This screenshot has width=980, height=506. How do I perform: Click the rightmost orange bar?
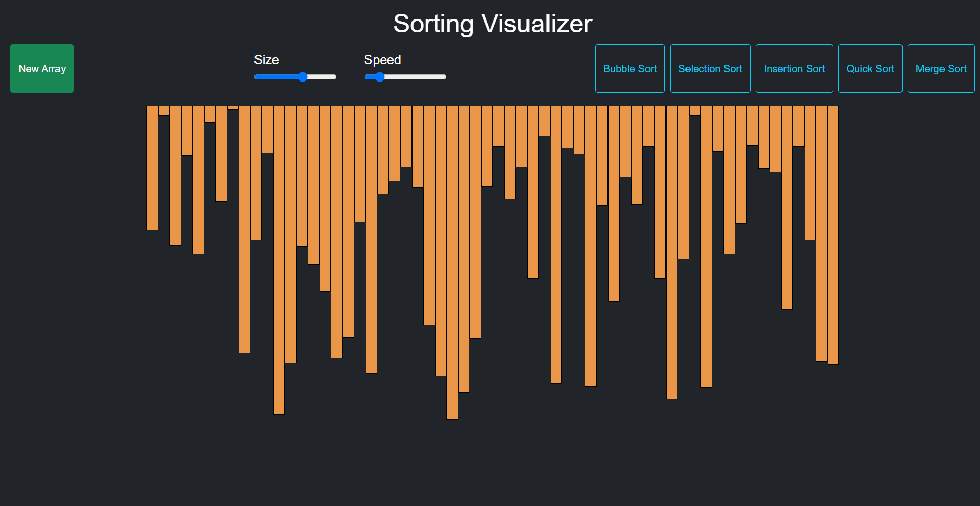(834, 231)
